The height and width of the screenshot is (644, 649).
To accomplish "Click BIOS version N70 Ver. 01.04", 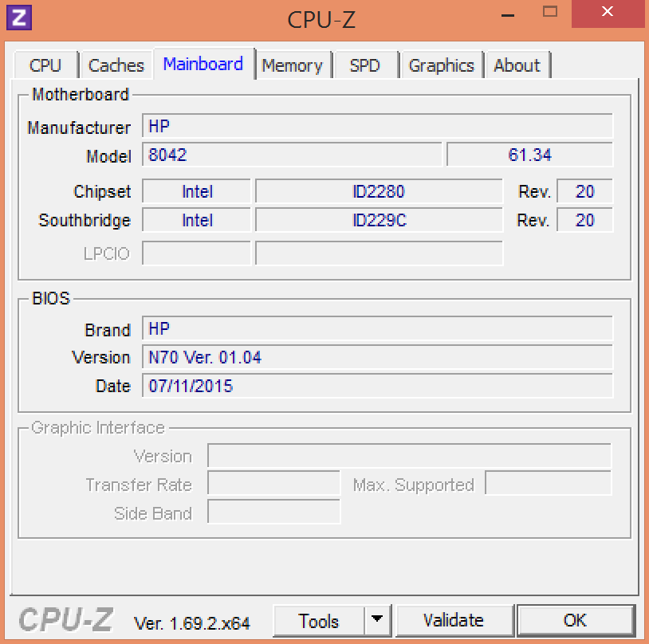I will tap(377, 357).
